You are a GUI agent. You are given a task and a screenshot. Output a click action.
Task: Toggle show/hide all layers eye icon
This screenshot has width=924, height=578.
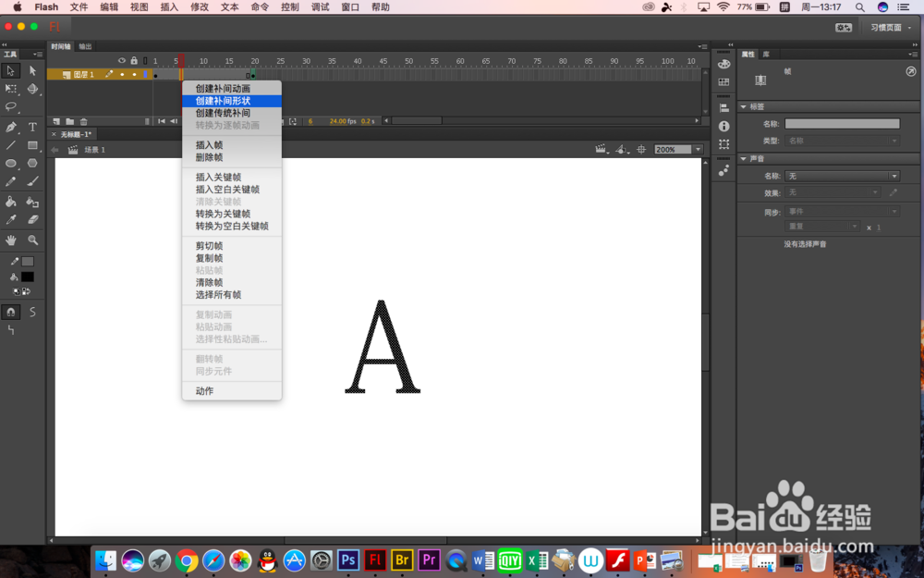click(121, 61)
